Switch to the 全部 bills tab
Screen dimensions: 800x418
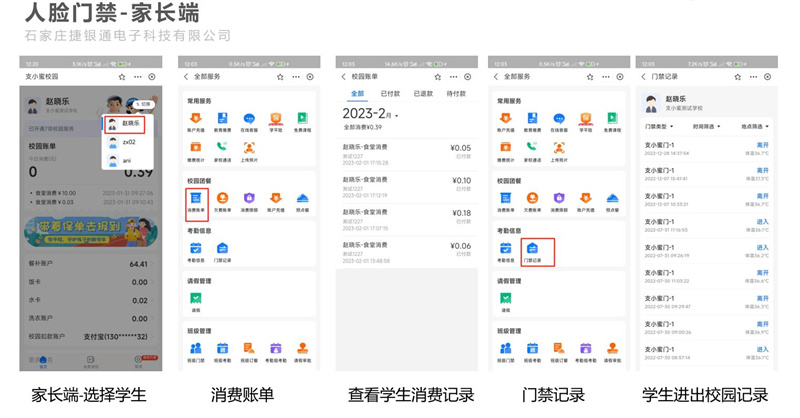click(x=358, y=93)
